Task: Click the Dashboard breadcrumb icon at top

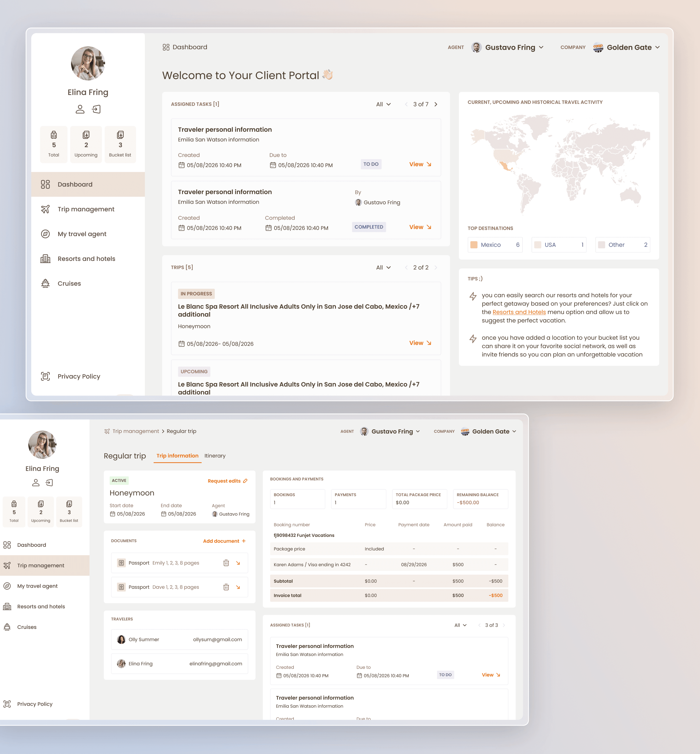Action: point(166,47)
